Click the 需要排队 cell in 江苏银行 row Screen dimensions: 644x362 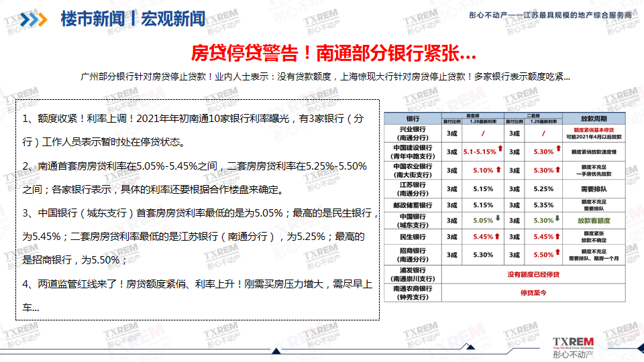coord(594,189)
